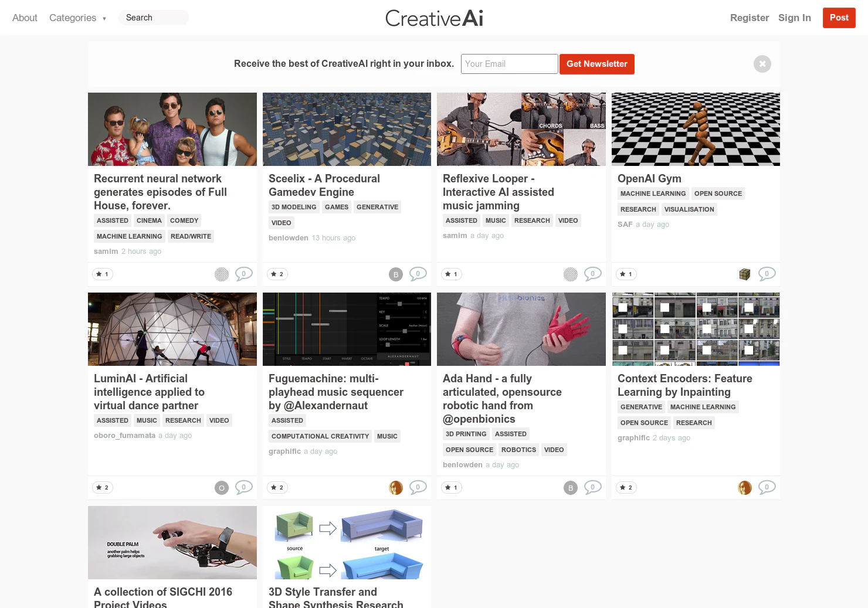Open Context Encoders comment bubble

tap(767, 487)
